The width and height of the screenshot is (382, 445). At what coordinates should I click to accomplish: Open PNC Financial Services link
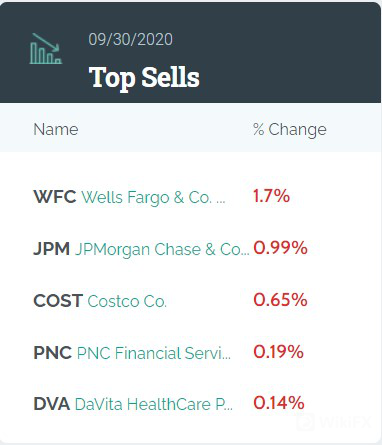pyautogui.click(x=154, y=353)
